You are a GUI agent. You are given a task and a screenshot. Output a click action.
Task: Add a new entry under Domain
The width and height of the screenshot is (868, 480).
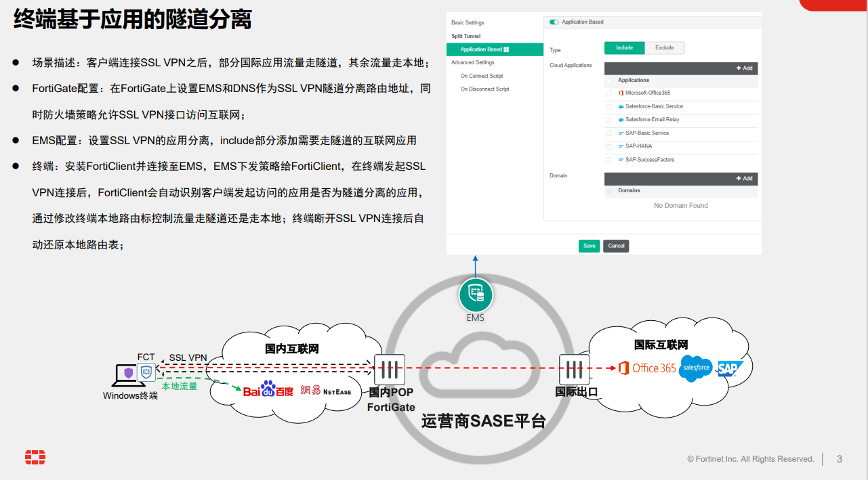(x=744, y=179)
